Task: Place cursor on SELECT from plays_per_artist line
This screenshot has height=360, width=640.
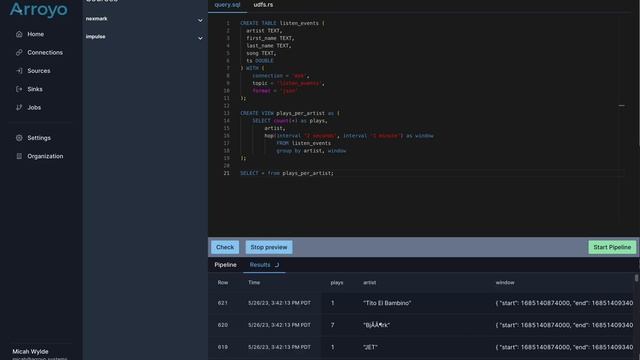Action: coord(287,173)
